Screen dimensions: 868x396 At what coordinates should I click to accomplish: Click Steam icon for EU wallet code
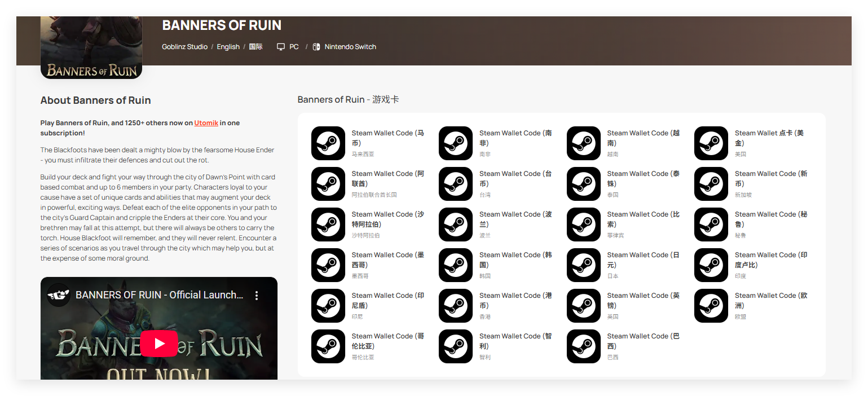[x=711, y=306]
